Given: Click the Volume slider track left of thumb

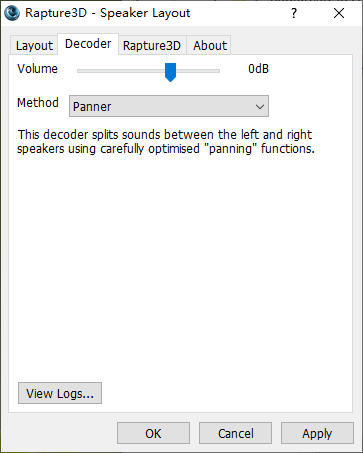Looking at the screenshot, I should point(121,71).
